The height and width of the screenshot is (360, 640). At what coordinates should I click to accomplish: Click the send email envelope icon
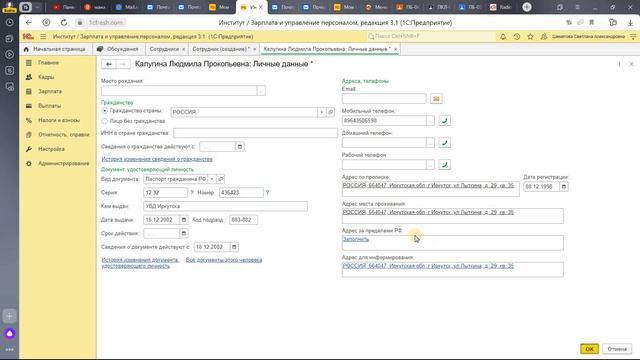pyautogui.click(x=436, y=99)
